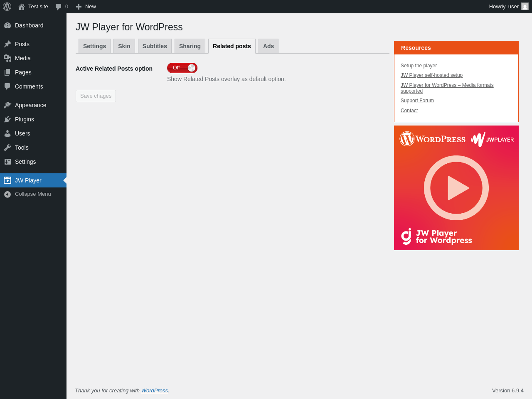The image size is (532, 399).
Task: Open the Setup the player link
Action: 419,66
